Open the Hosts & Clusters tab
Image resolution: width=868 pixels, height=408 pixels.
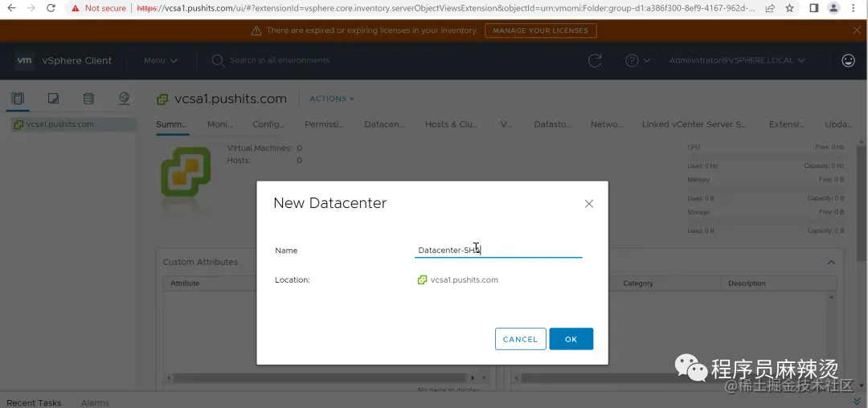pyautogui.click(x=451, y=124)
